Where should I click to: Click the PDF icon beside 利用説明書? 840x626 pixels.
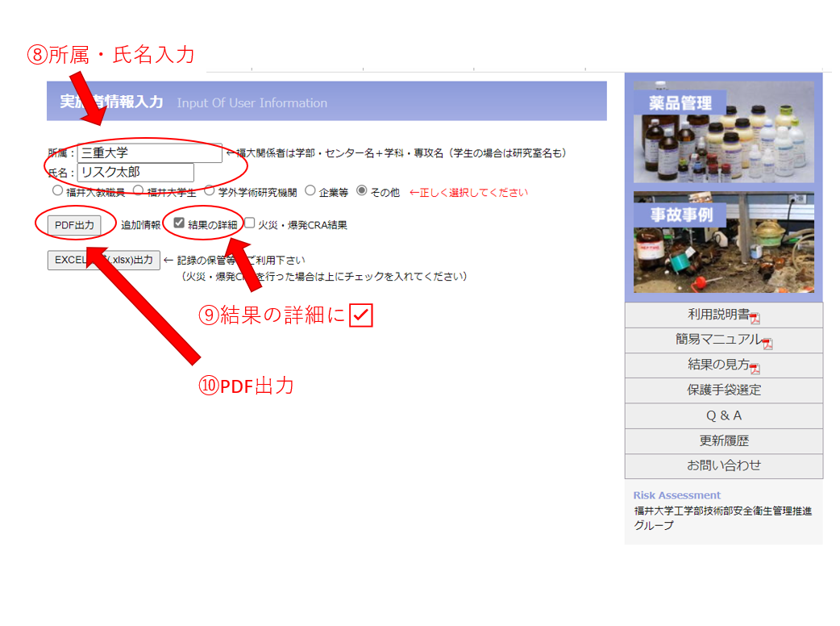point(755,319)
